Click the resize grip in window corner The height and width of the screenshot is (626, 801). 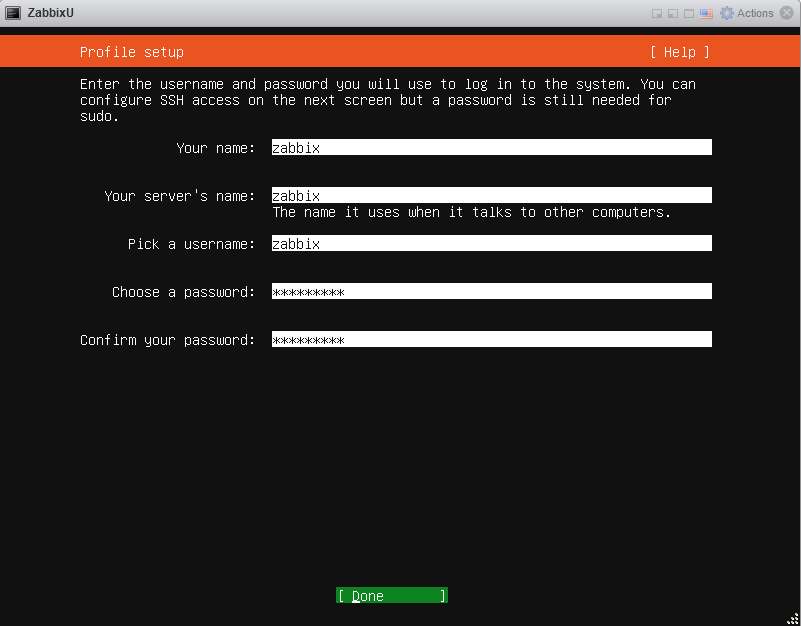793,618
